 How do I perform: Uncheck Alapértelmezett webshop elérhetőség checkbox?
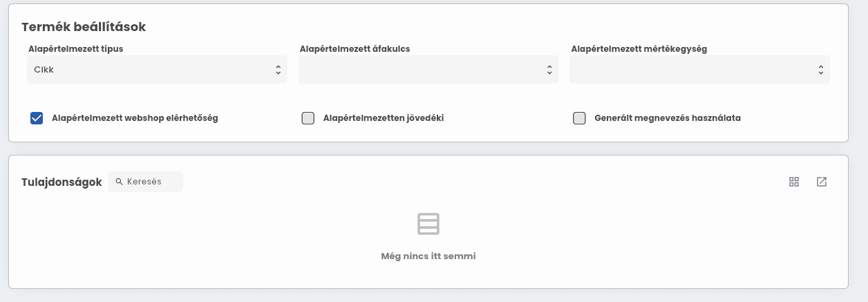(37, 118)
